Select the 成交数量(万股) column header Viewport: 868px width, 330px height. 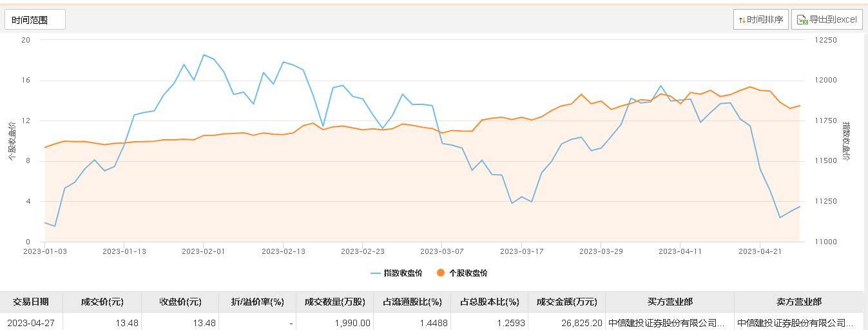[334, 302]
